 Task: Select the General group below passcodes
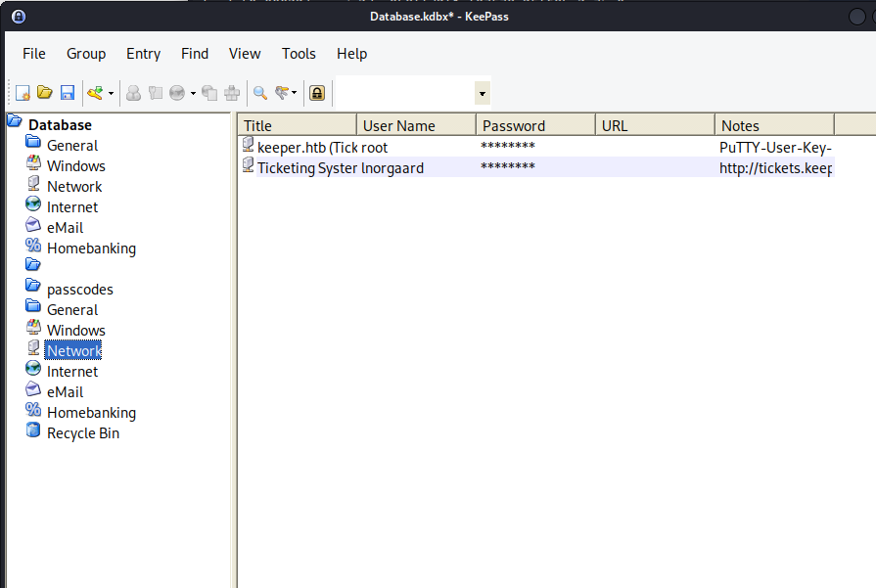pos(72,310)
